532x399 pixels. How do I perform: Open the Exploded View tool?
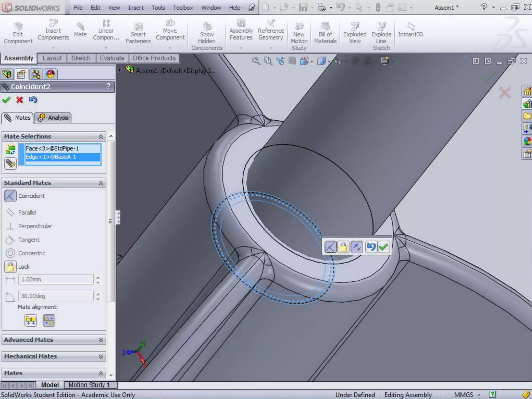355,33
